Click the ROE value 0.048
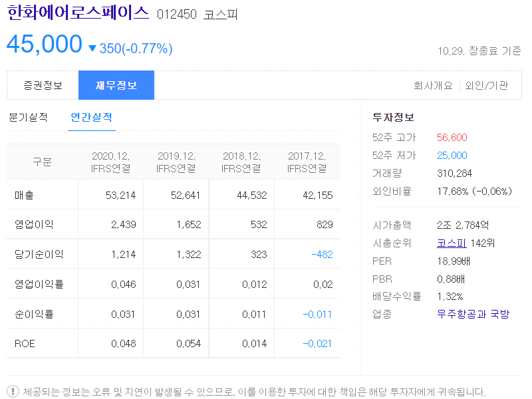This screenshot has height=399, width=532. (x=124, y=344)
